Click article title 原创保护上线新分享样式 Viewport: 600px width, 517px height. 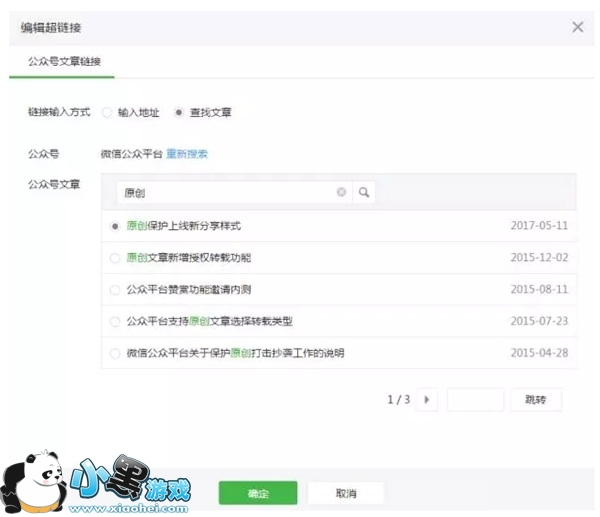(184, 226)
